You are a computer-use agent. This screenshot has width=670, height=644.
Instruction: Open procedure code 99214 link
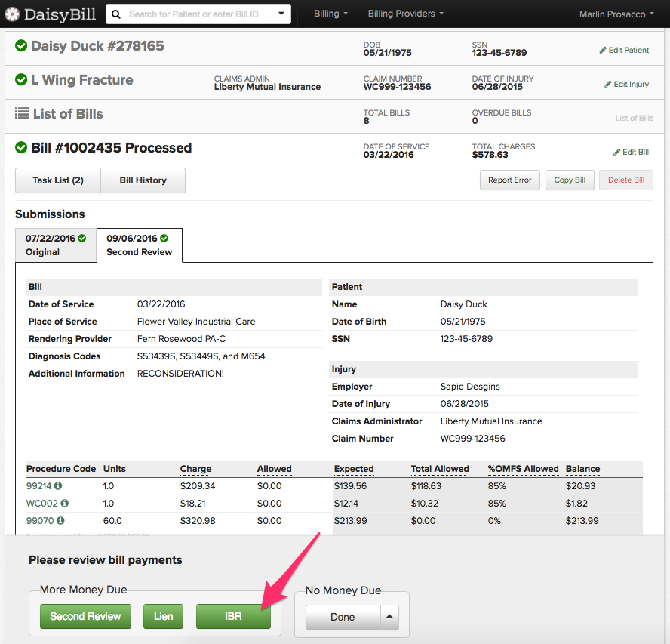38,485
